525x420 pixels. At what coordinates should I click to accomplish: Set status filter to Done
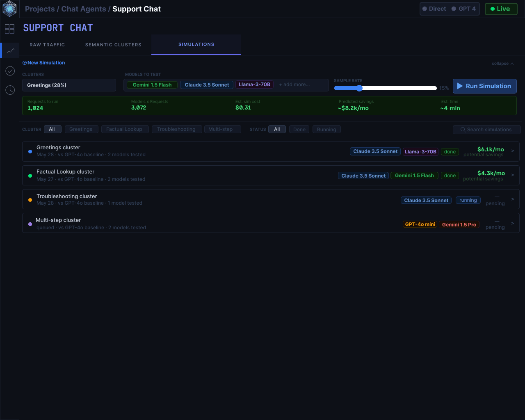[299, 130]
